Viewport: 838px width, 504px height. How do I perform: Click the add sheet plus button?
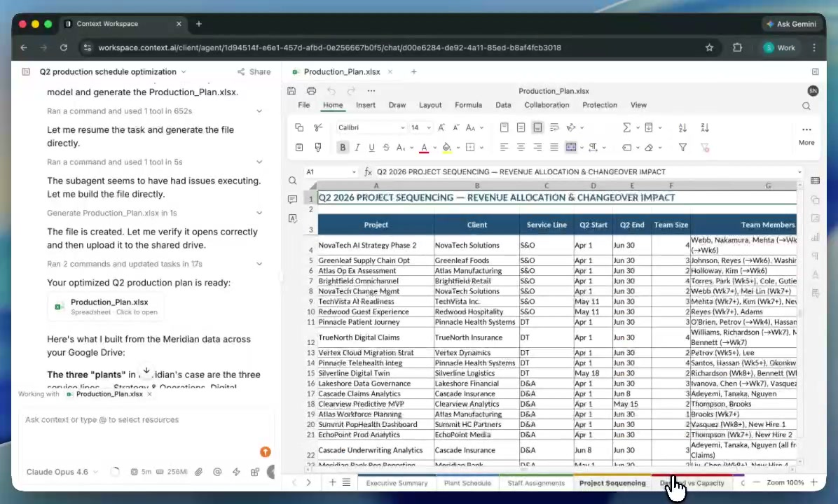(x=332, y=482)
